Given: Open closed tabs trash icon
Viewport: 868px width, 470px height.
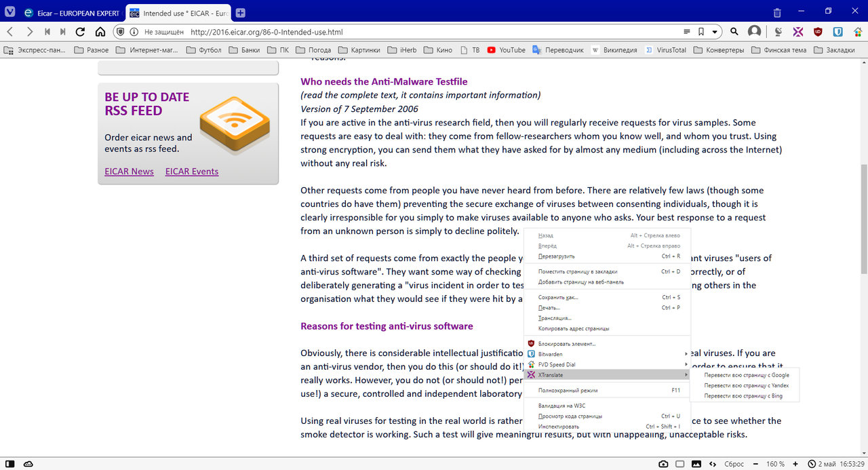Looking at the screenshot, I should coord(777,13).
